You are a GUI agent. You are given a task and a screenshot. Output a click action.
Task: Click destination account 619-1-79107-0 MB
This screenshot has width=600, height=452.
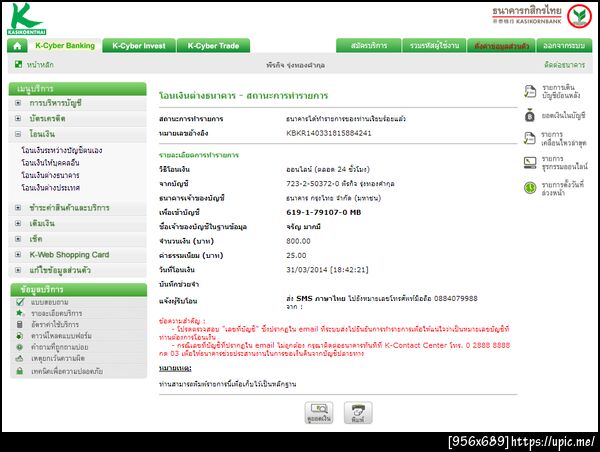(x=324, y=212)
